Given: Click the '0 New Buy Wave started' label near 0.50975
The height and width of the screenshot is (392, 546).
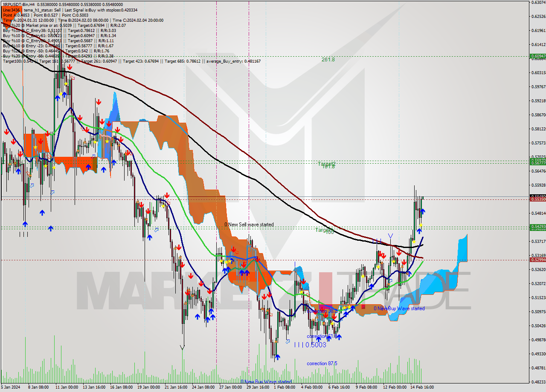Looking at the screenshot, I should [399, 308].
